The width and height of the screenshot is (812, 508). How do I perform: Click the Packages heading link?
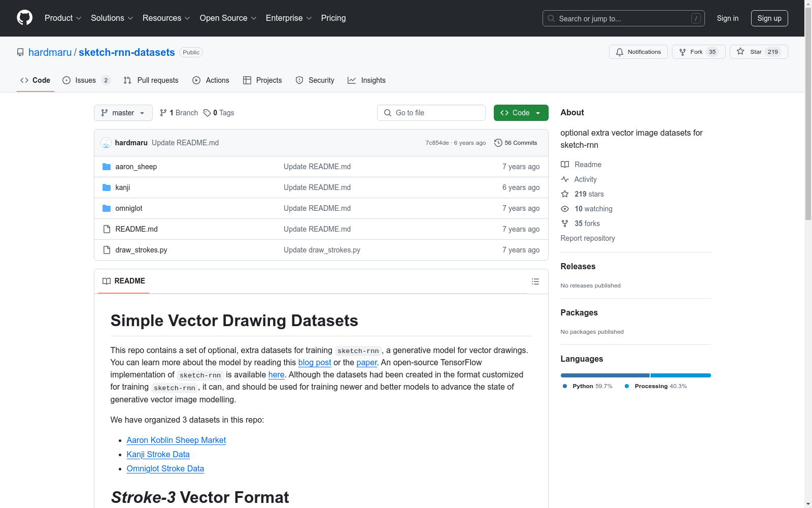click(579, 312)
